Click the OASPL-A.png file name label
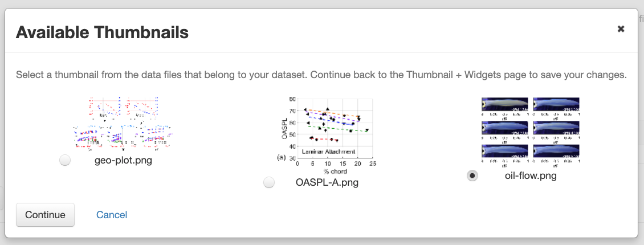 click(x=327, y=182)
